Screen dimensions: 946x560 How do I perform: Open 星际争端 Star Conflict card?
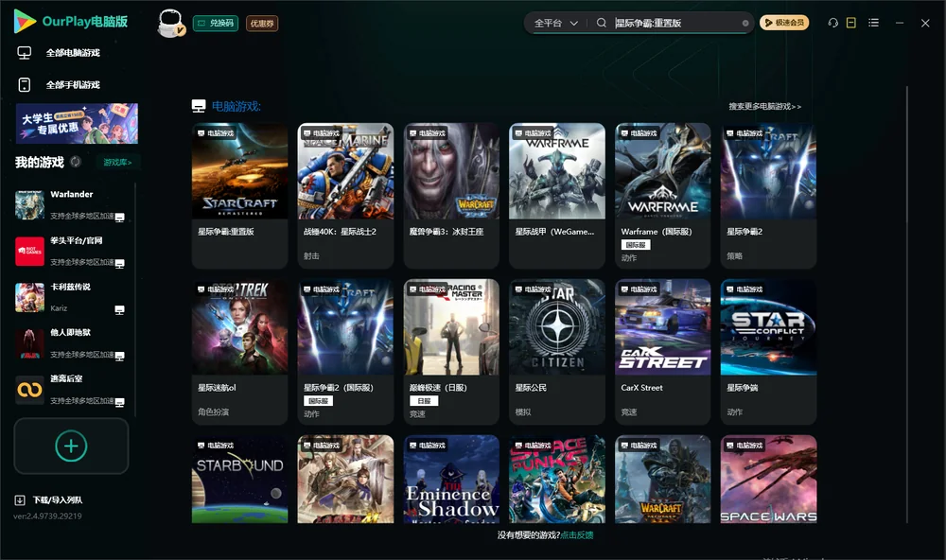point(768,352)
